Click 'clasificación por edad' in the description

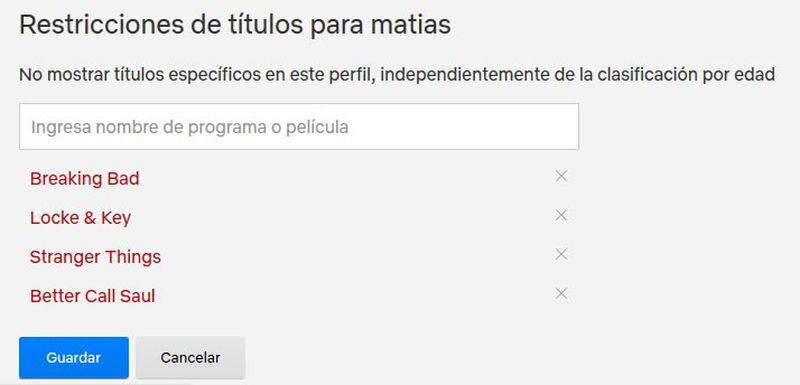pyautogui.click(x=686, y=74)
